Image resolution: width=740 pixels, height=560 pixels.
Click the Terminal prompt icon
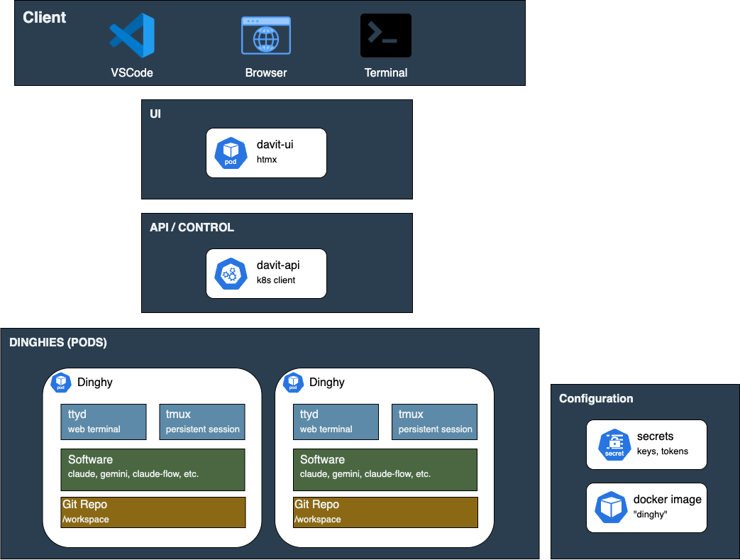[x=385, y=35]
